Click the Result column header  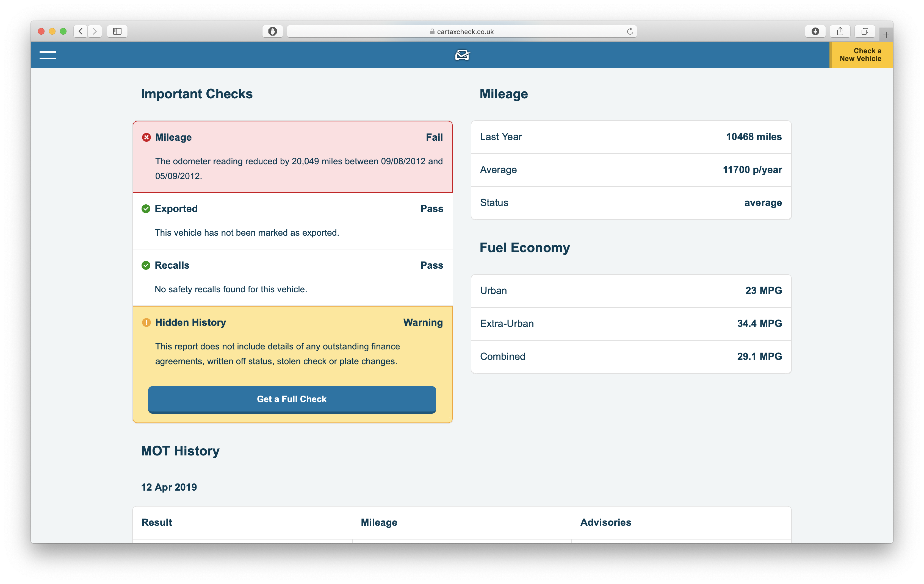[157, 522]
